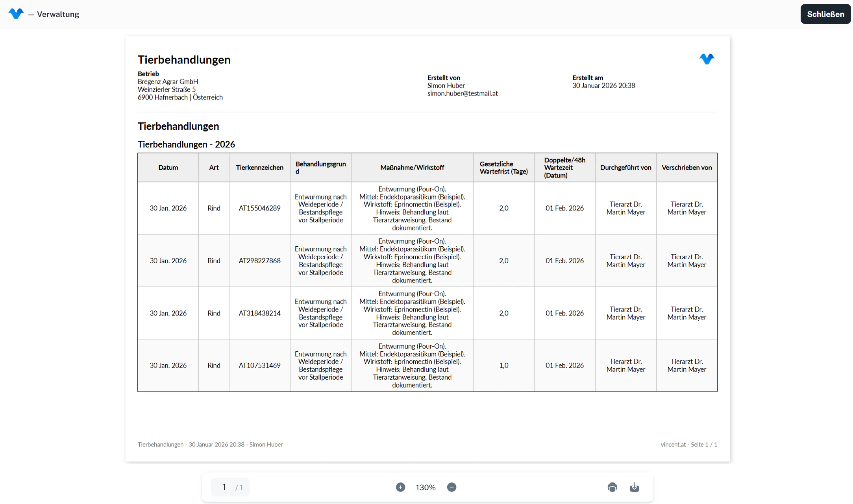Click the Tierbehandlungen - 2026 subheading
The width and height of the screenshot is (853, 504).
click(x=186, y=144)
